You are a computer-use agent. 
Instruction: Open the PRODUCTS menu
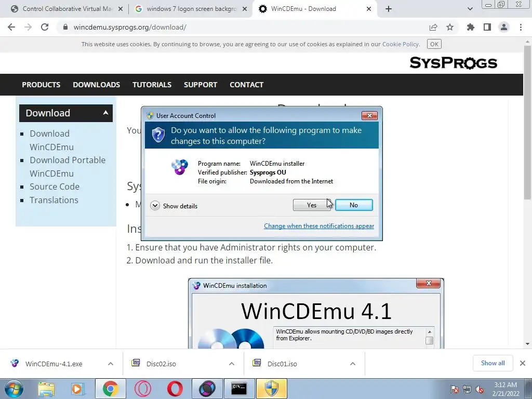[x=41, y=85]
